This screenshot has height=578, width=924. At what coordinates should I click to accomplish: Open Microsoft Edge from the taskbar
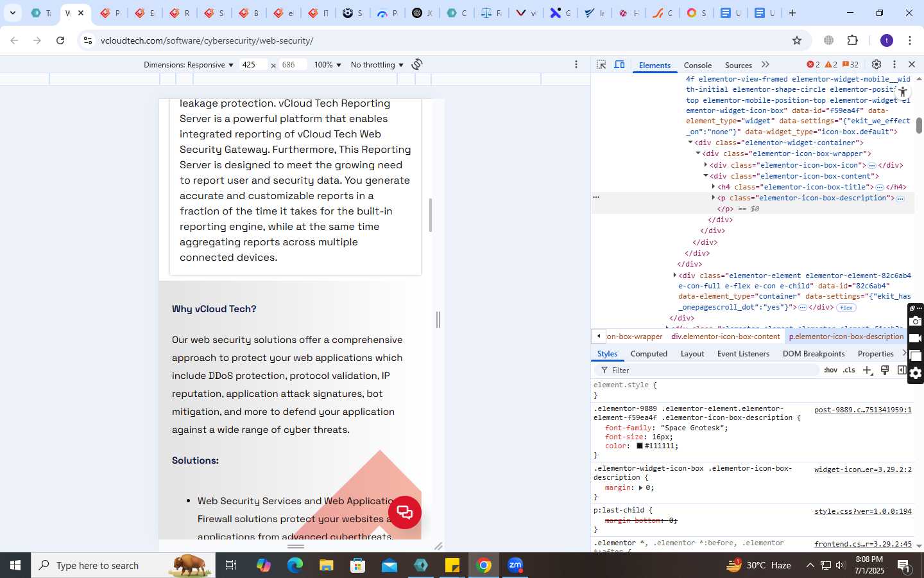295,565
